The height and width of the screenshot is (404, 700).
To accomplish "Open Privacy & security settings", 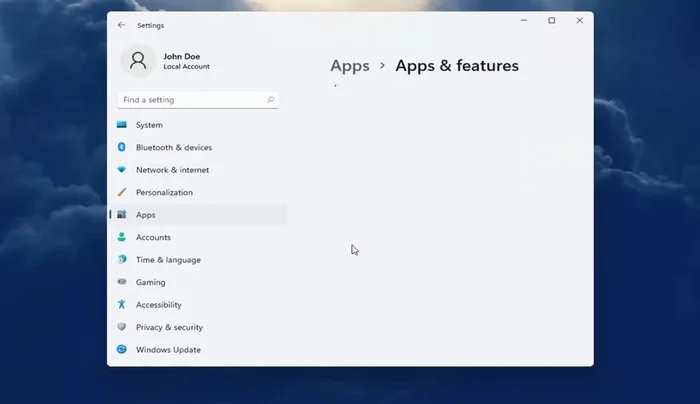I will [169, 327].
